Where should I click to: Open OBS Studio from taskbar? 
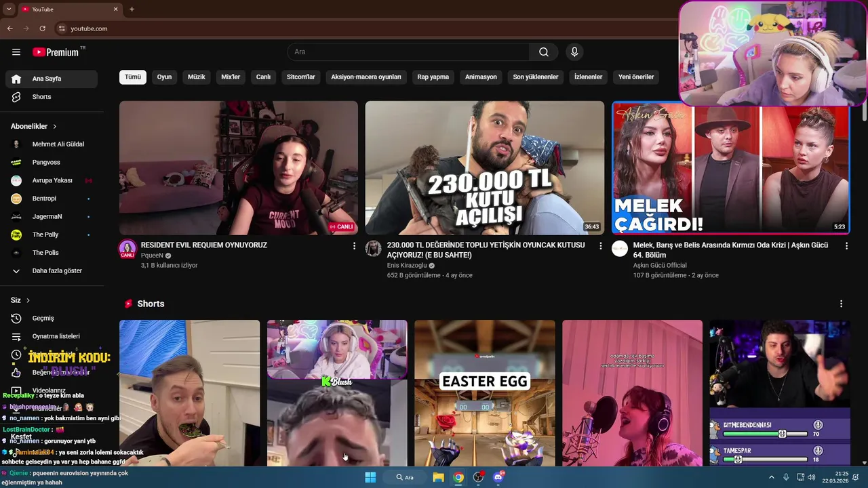[x=479, y=477]
